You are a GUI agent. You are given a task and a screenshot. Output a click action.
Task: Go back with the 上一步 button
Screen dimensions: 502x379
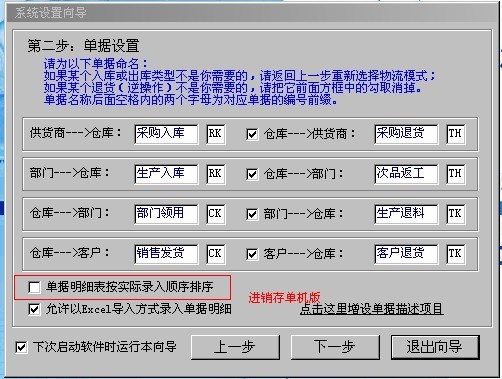tap(235, 347)
